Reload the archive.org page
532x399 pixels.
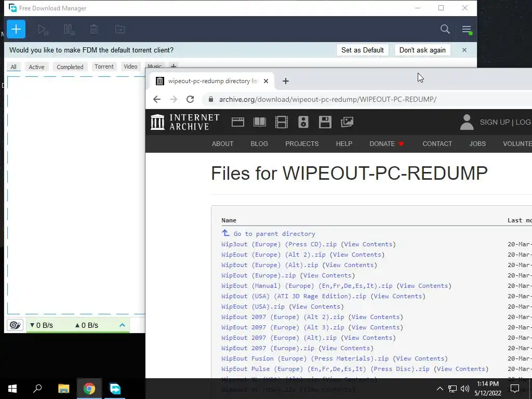[x=190, y=99]
